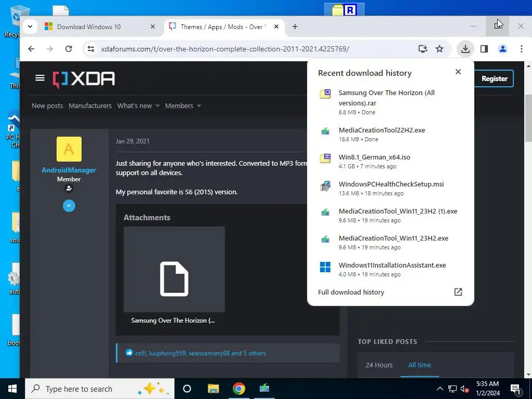
Task: Click the What's new navigation link
Action: (x=135, y=106)
